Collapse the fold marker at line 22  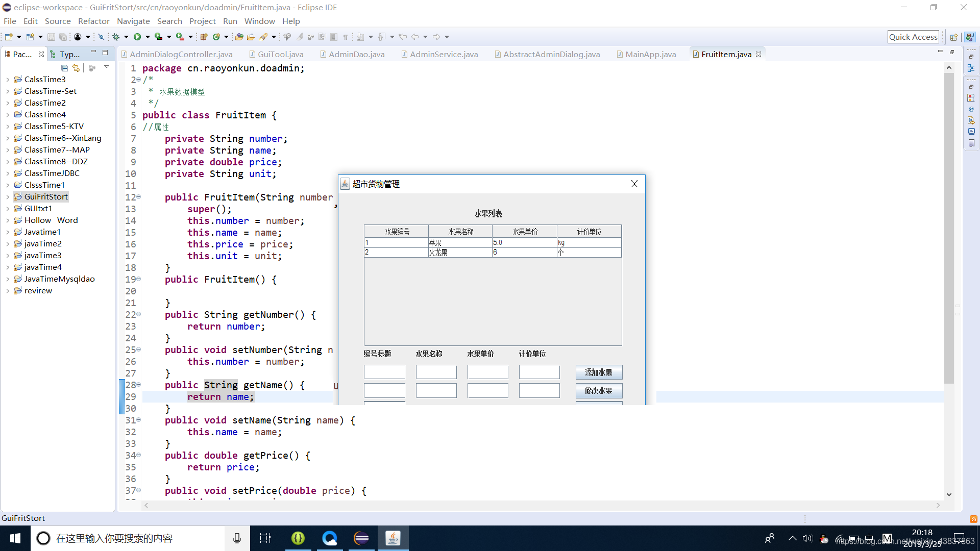(x=138, y=314)
